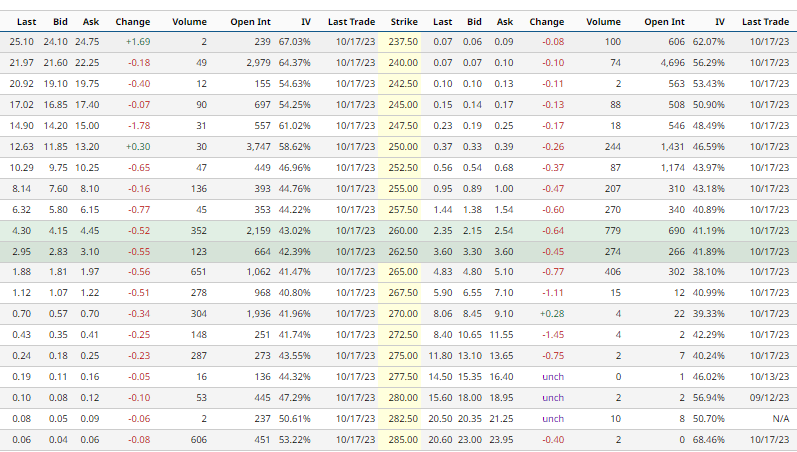Click the 67.03% implied volatility
Image resolution: width=797 pixels, height=452 pixels.
click(294, 42)
